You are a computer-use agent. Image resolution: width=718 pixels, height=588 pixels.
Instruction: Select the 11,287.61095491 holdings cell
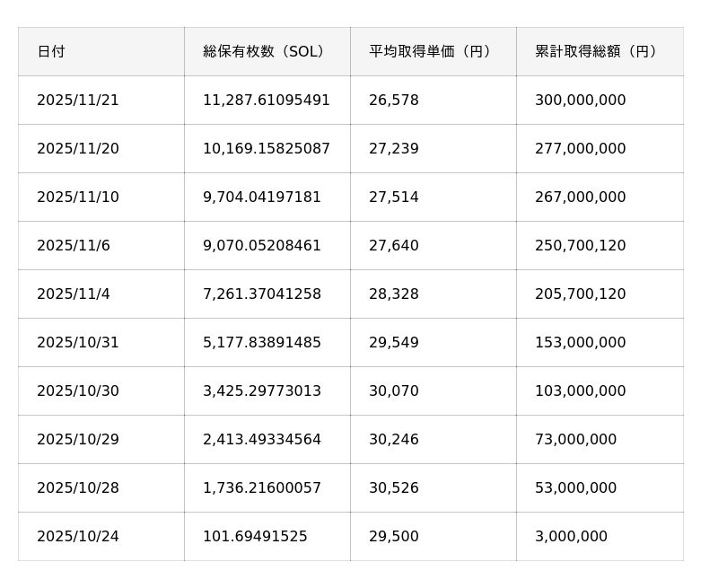[267, 101]
